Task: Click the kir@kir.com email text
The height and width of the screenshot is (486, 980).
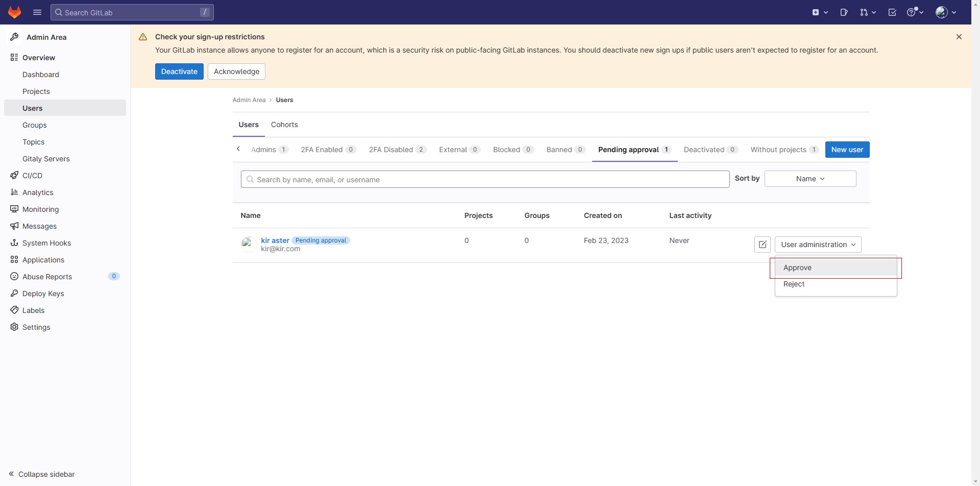Action: pos(281,249)
